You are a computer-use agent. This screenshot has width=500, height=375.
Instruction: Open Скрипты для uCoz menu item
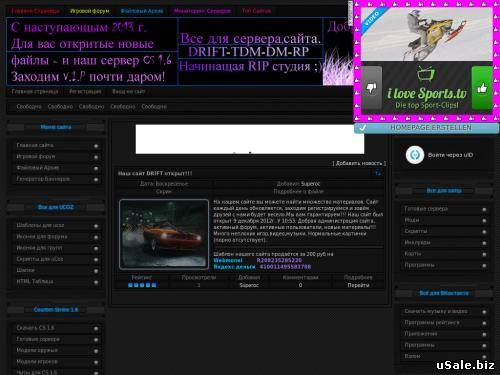[x=40, y=259]
